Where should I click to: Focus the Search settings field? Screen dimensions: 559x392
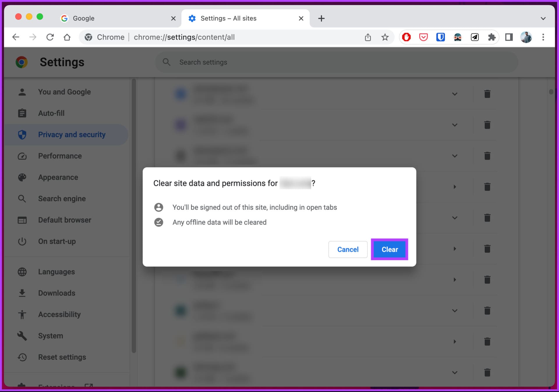tap(336, 62)
